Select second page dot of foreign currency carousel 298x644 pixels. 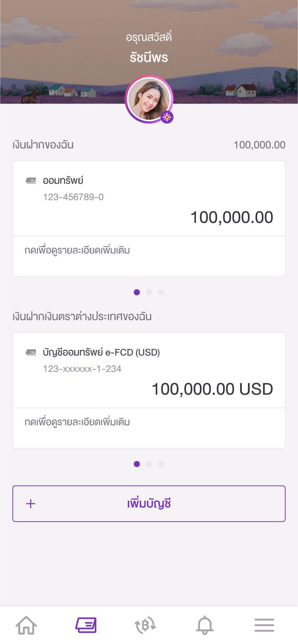click(149, 464)
